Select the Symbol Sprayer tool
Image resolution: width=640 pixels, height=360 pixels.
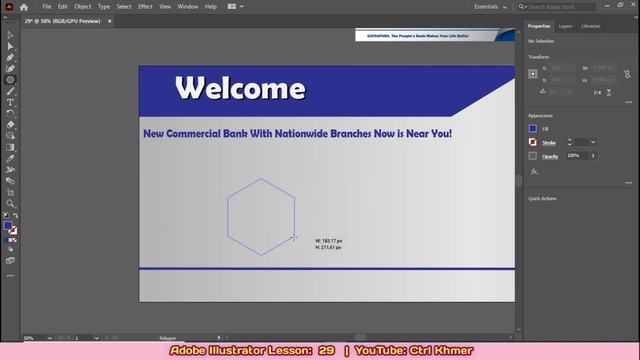point(10,170)
